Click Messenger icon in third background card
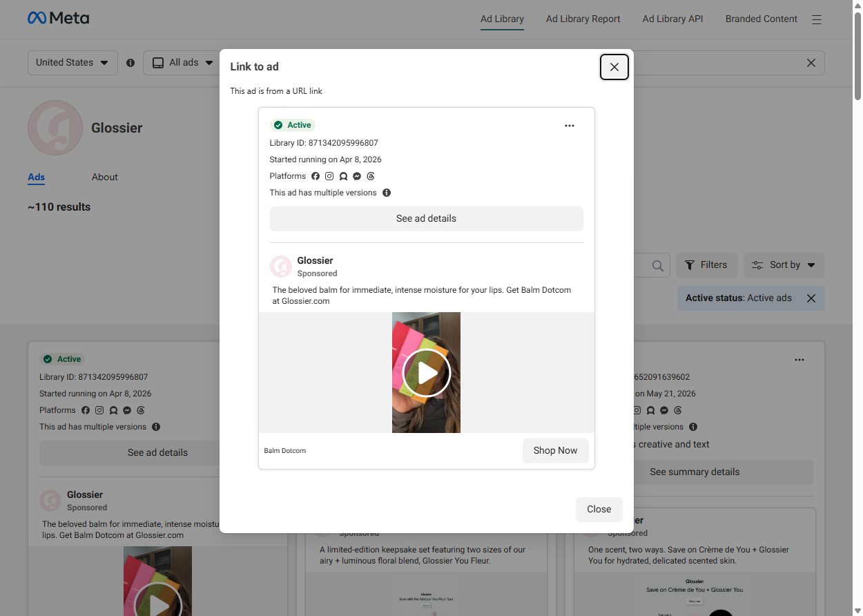Viewport: 863px width, 616px height. [x=664, y=410]
